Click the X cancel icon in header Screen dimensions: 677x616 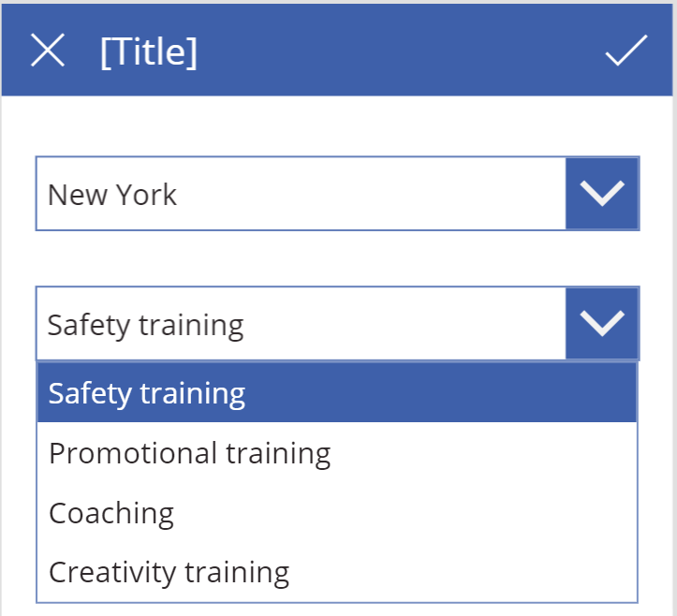(x=48, y=50)
